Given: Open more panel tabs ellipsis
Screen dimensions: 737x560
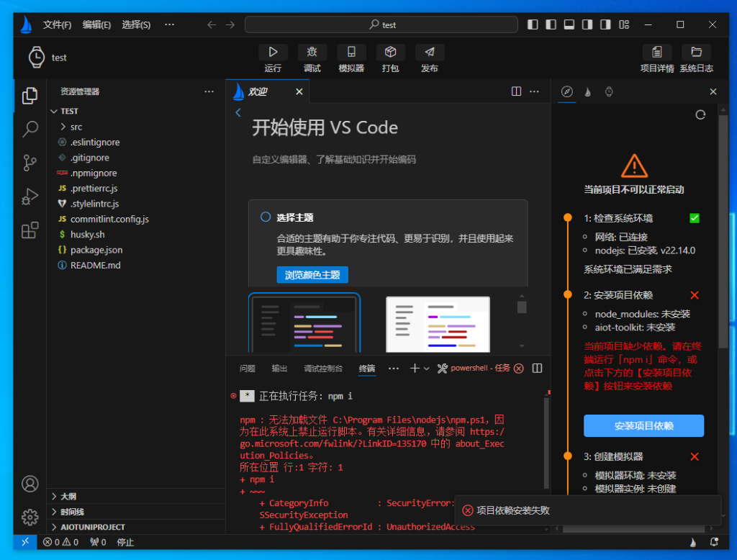Looking at the screenshot, I should [x=394, y=368].
